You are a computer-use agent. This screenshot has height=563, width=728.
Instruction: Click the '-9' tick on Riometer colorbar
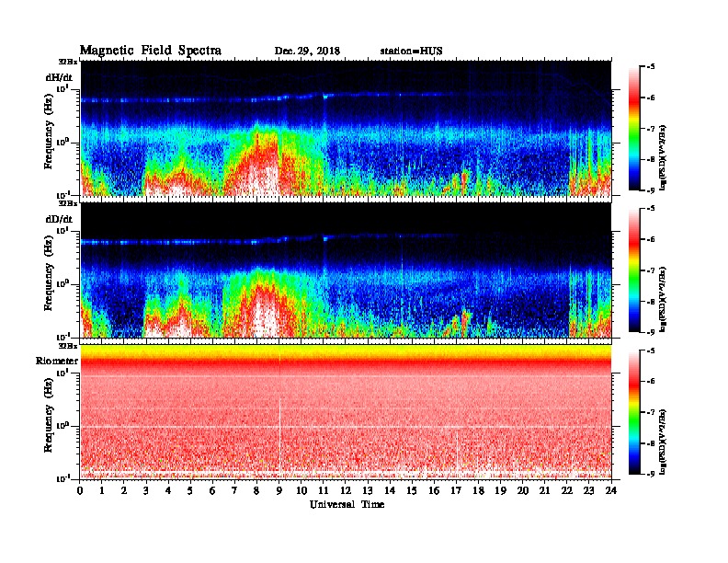651,474
